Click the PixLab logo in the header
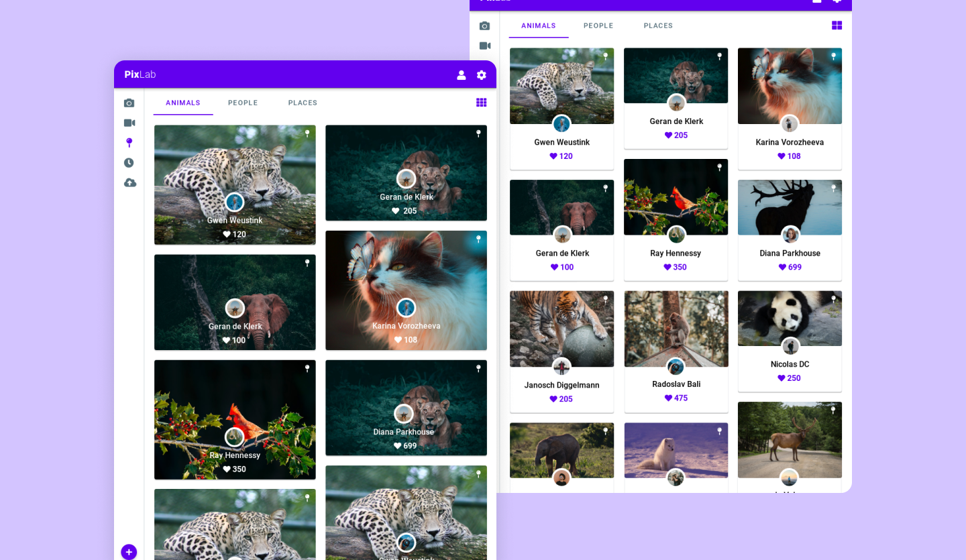This screenshot has height=560, width=966. point(139,74)
